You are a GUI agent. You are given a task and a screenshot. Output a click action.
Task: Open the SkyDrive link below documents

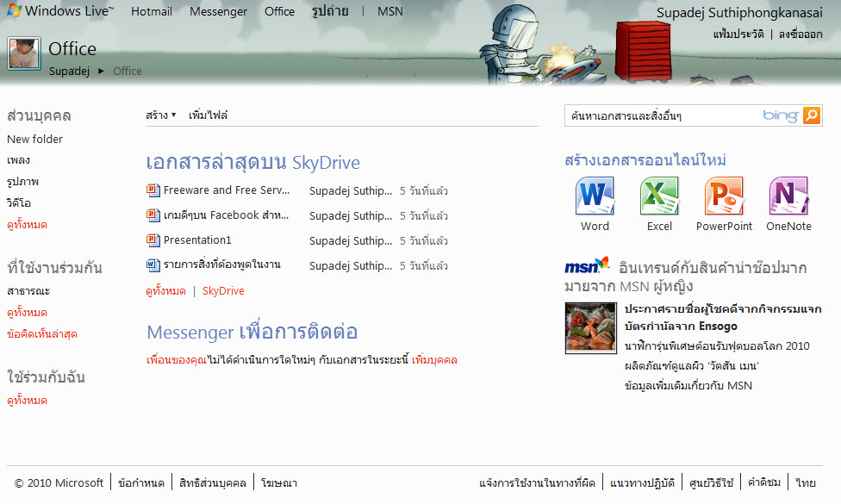(x=223, y=291)
